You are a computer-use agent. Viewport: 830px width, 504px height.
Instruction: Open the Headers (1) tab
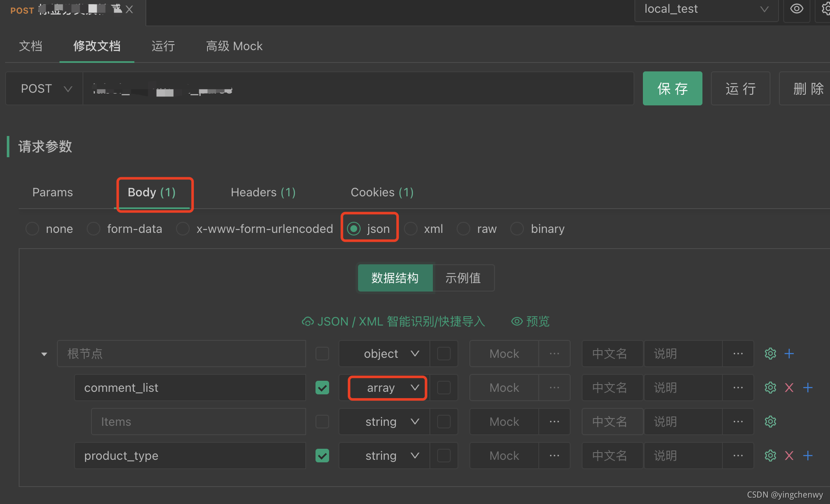(x=263, y=192)
